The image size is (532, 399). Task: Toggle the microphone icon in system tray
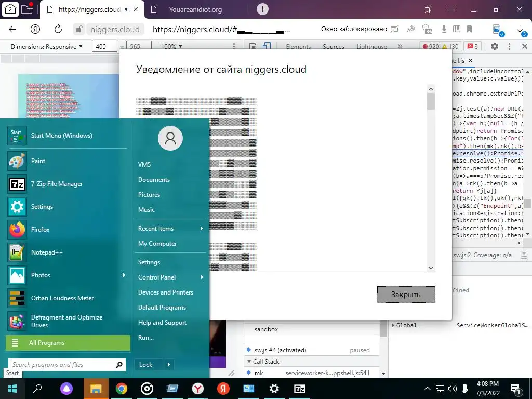[465, 389]
